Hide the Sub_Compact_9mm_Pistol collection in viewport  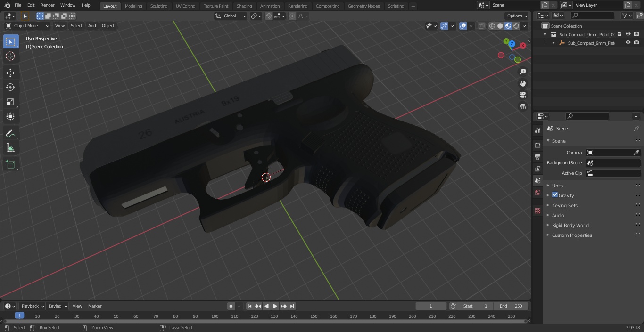pos(628,34)
